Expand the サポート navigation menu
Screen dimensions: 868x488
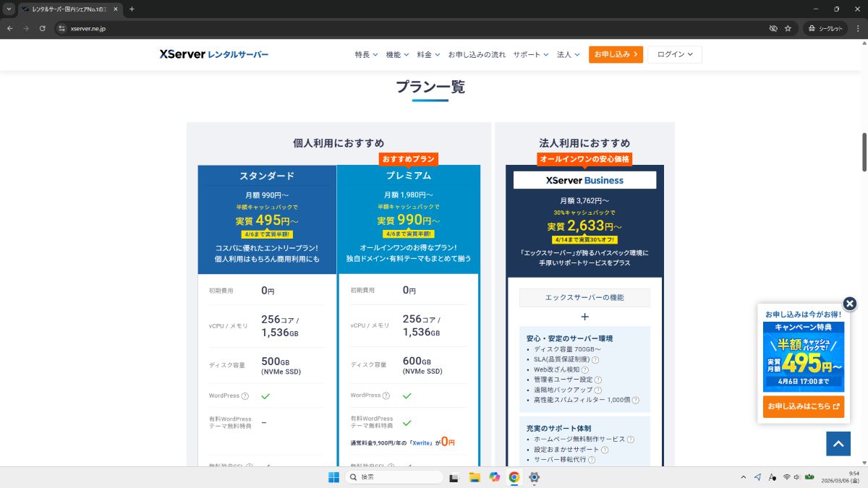[x=530, y=55]
